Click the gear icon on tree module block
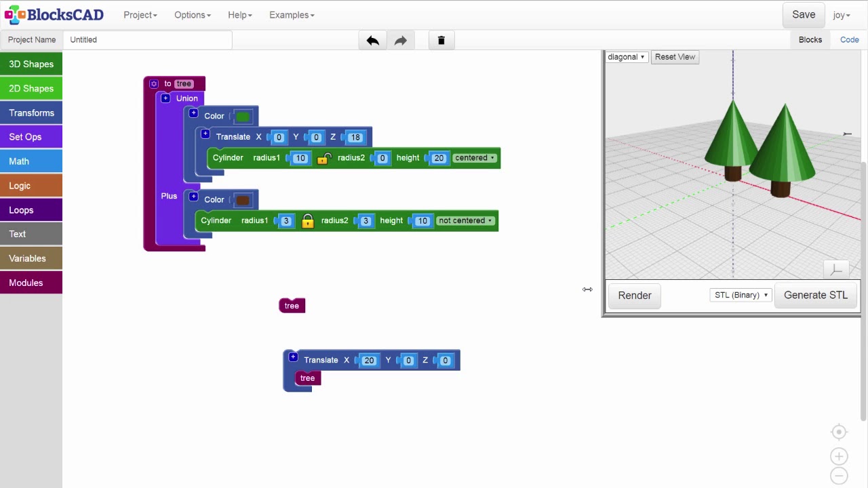 [154, 83]
